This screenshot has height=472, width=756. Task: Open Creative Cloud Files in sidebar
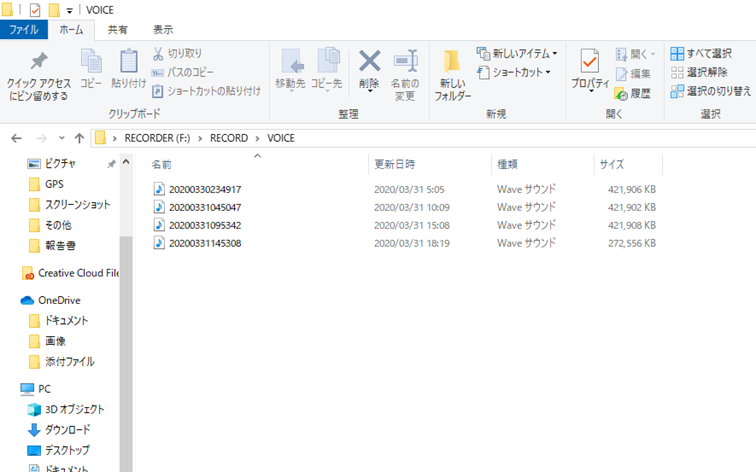pyautogui.click(x=70, y=273)
